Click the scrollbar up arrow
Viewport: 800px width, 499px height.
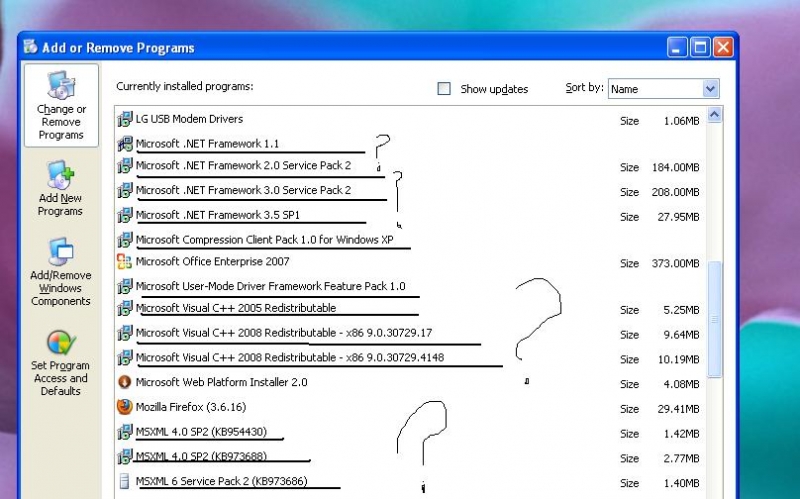coord(714,115)
